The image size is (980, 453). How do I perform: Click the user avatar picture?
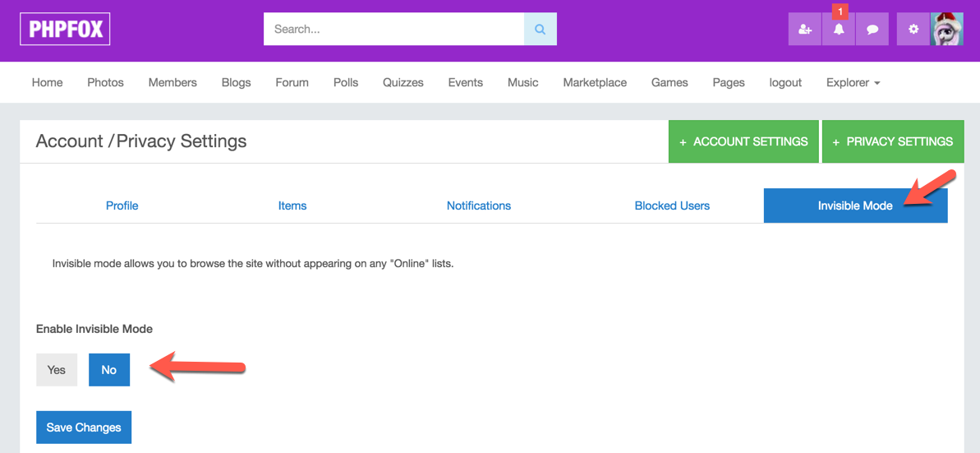point(947,30)
